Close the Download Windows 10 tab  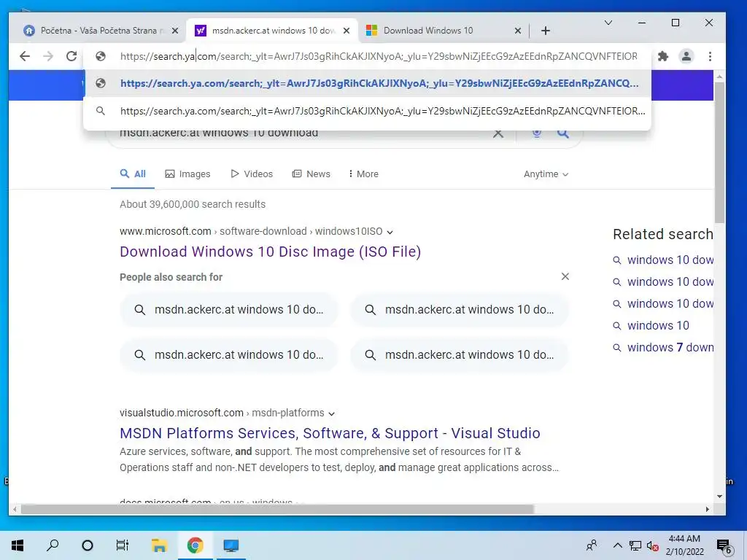click(x=518, y=31)
